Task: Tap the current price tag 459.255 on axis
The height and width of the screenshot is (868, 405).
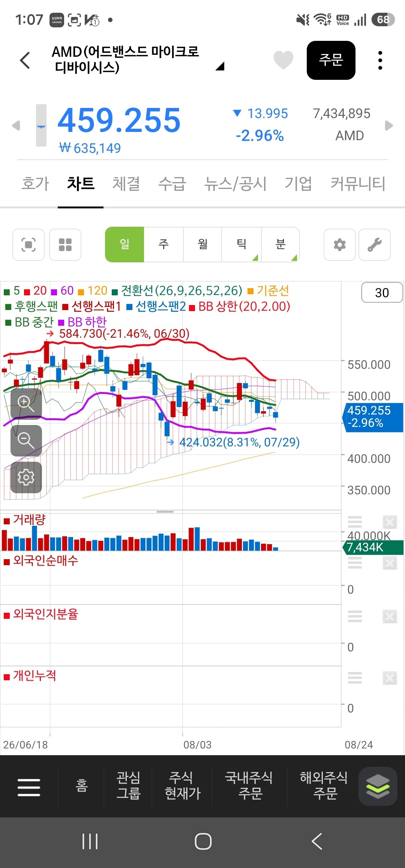Action: [x=373, y=417]
